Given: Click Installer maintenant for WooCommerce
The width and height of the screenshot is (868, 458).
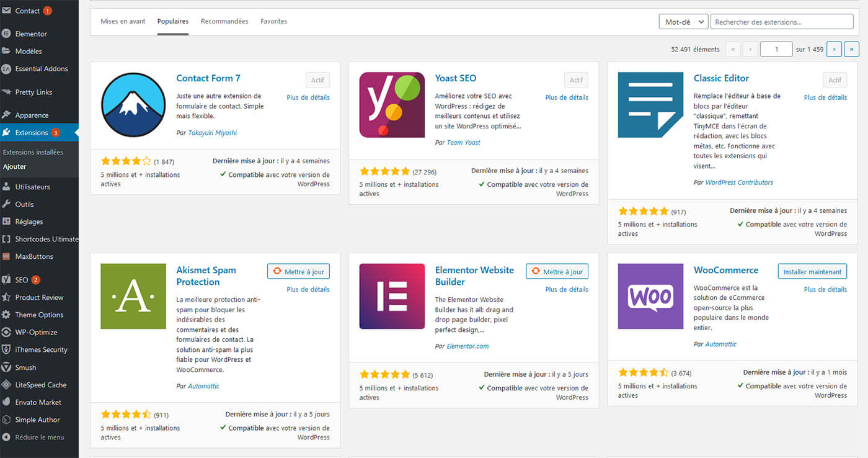Looking at the screenshot, I should tap(812, 271).
